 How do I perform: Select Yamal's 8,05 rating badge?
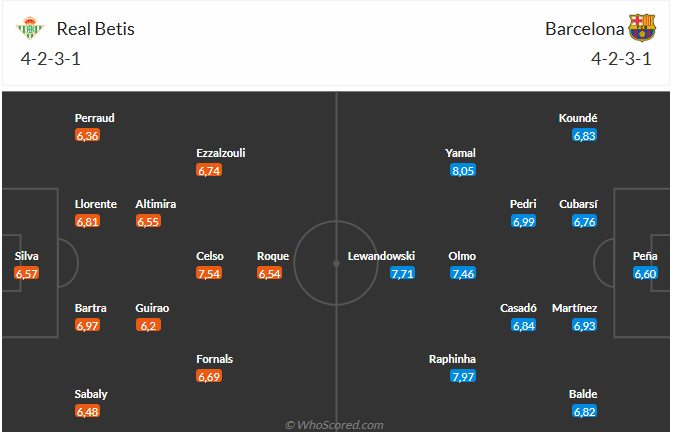point(462,171)
